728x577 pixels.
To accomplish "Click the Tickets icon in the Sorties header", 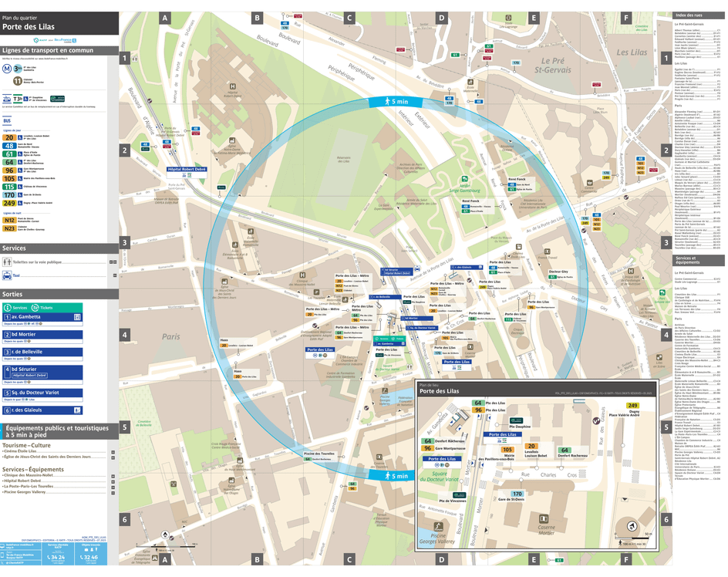I will tap(35, 308).
